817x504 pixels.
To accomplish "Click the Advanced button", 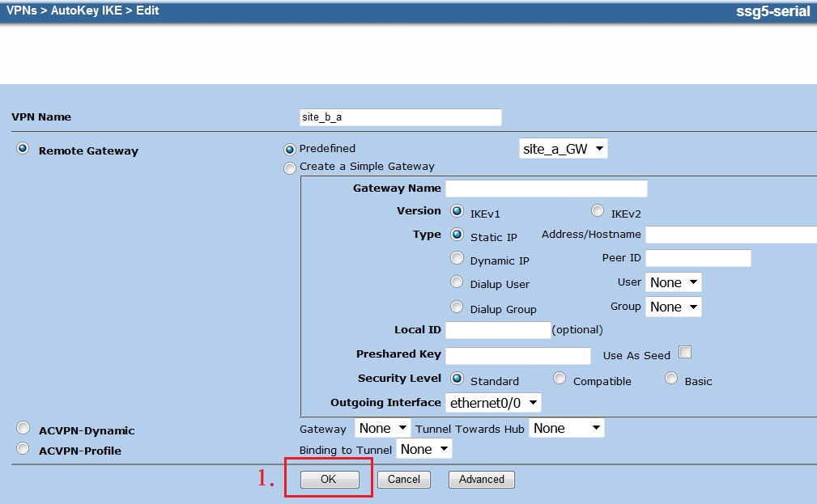I will click(x=481, y=479).
